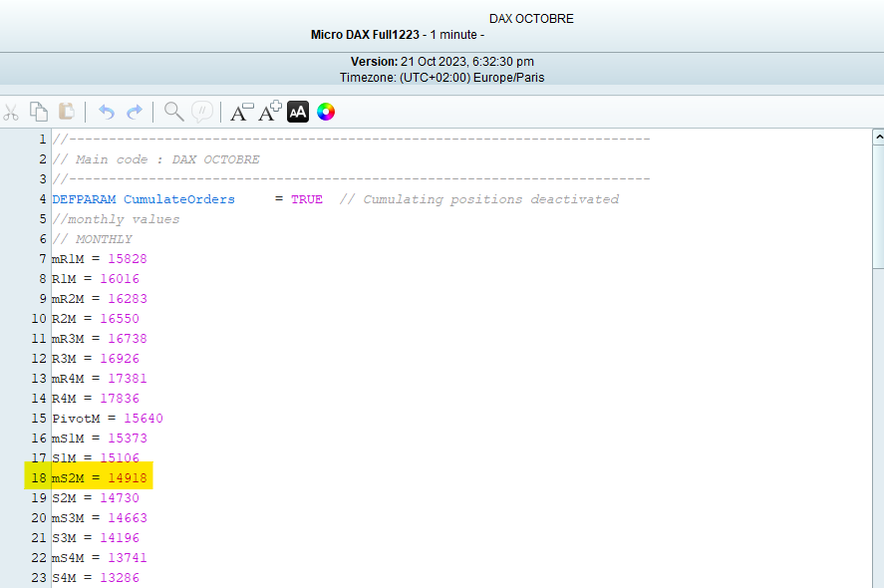
Task: Click the comment '// Main code : DAX OCTOBRE'
Action: point(155,159)
